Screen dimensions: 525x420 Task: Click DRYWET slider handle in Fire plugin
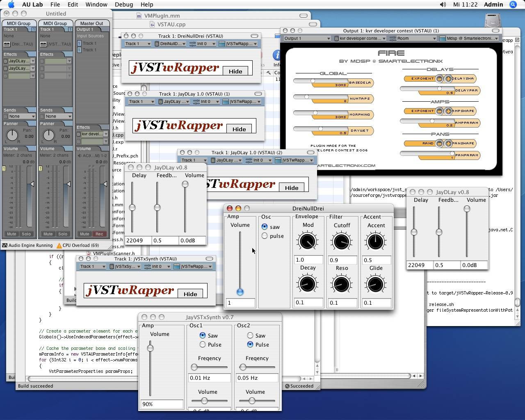[321, 129]
